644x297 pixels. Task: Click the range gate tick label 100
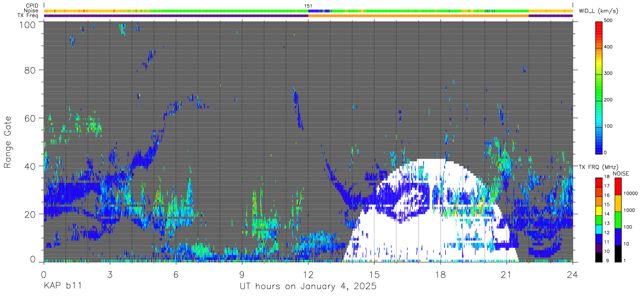[28, 24]
